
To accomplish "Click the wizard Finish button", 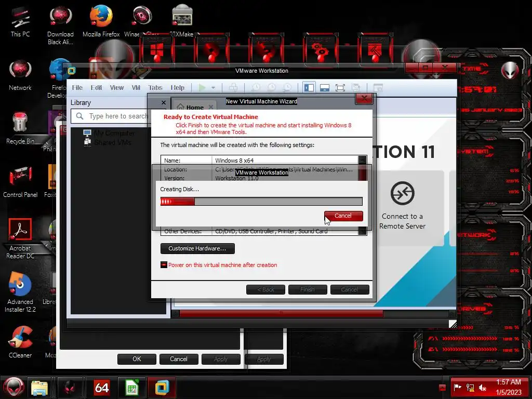I will [x=308, y=289].
